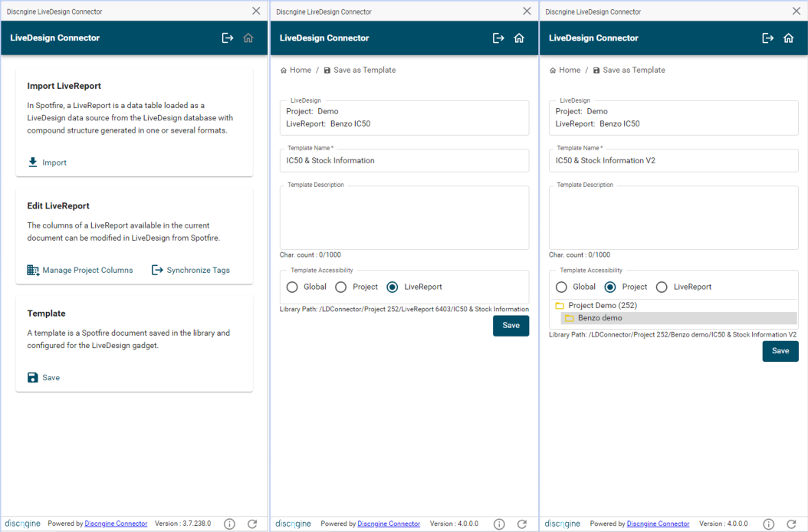Click the Project Demo (252) folder icon
Image resolution: width=808 pixels, height=532 pixels.
560,306
